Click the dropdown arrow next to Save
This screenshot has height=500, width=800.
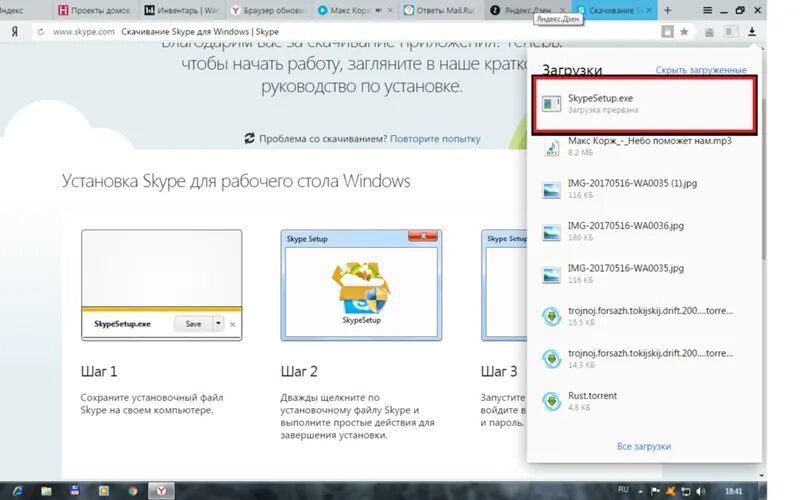(x=218, y=323)
